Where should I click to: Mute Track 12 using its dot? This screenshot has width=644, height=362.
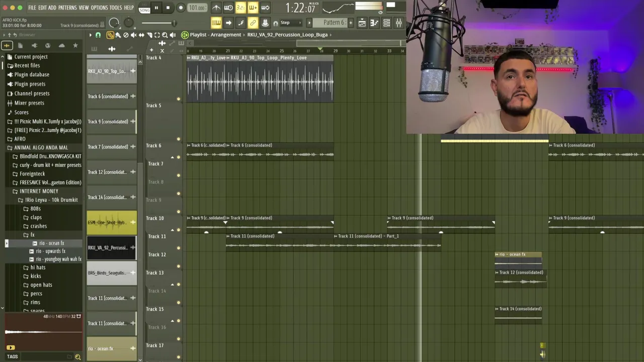point(178,266)
